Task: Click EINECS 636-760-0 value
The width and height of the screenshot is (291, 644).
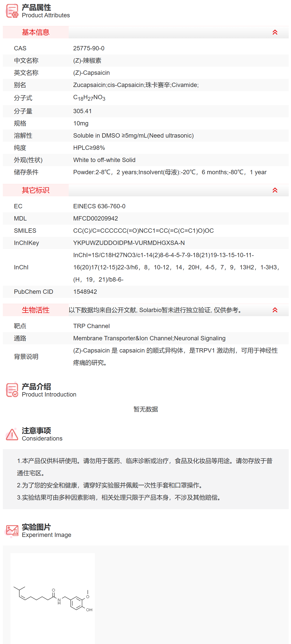Action: 99,206
